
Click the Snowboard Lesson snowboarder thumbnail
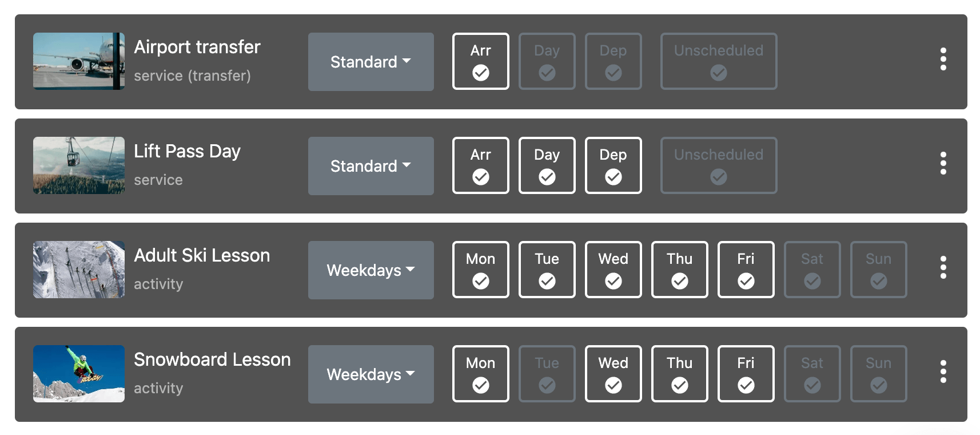point(79,374)
